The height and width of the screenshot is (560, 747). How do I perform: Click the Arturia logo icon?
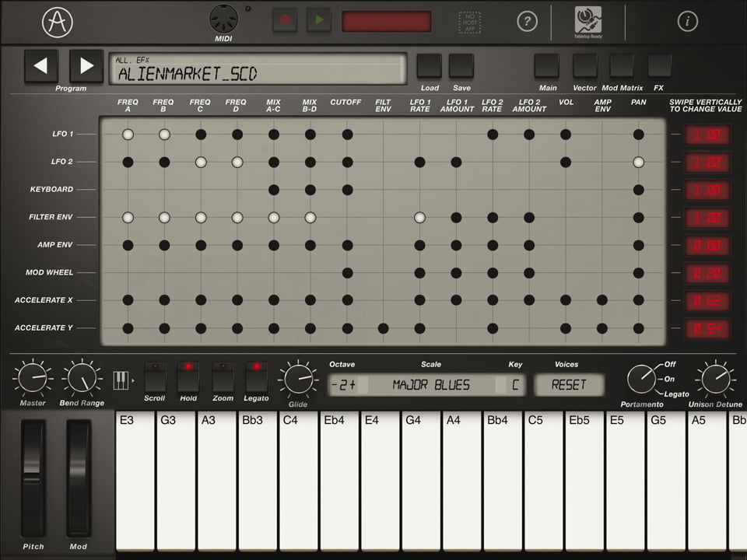pyautogui.click(x=58, y=22)
